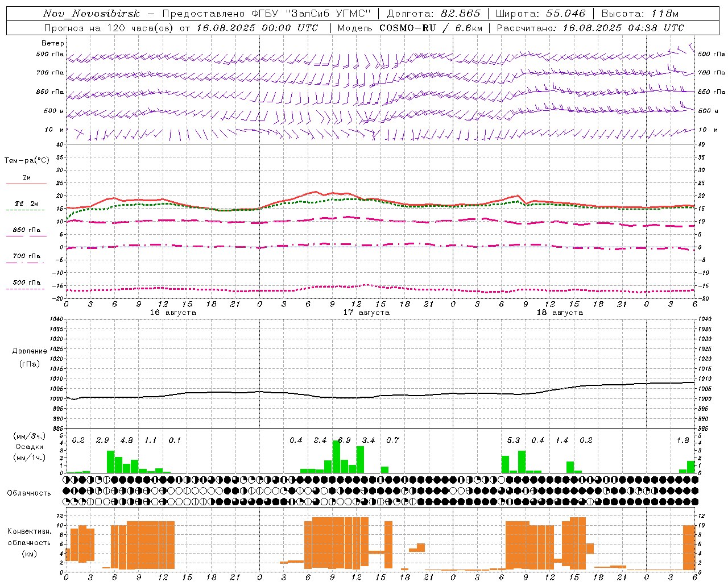
Task: Click the 1.8 three-hour precipitation value
Action: (x=682, y=440)
